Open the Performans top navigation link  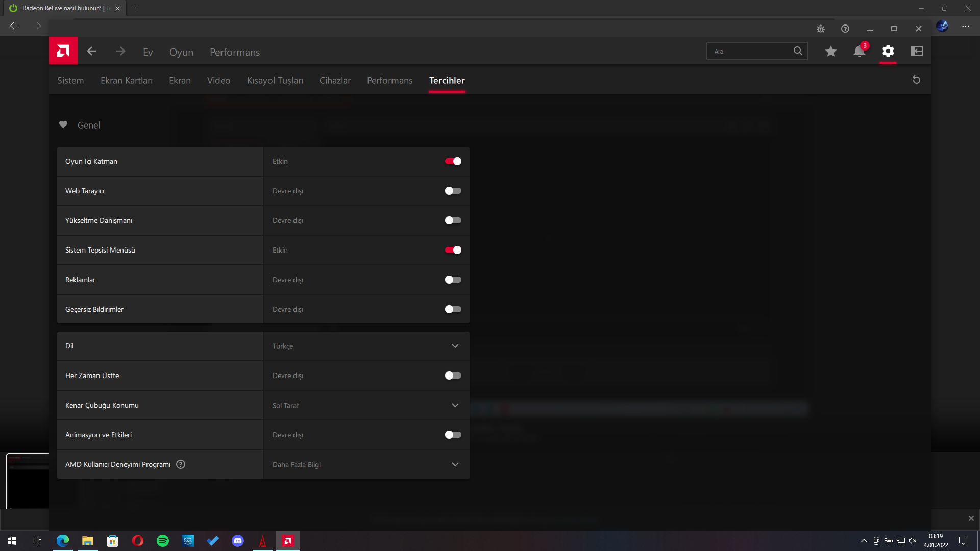pos(235,52)
